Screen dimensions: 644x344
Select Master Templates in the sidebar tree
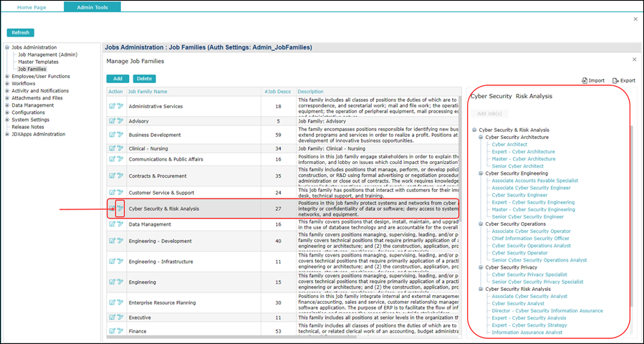coord(39,62)
